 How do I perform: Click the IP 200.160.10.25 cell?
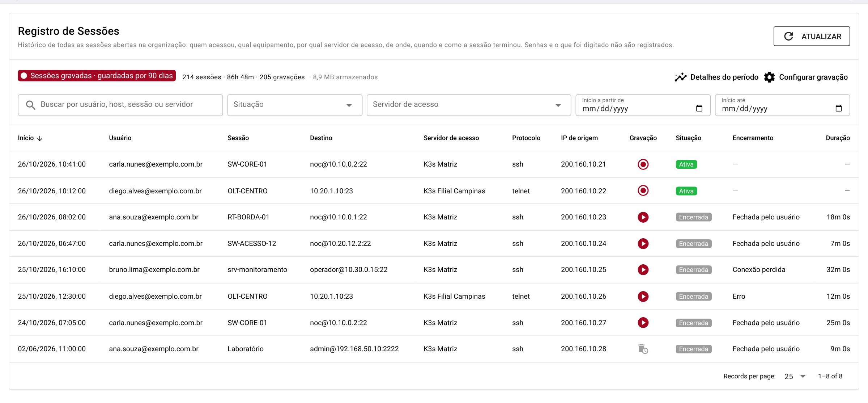click(583, 270)
